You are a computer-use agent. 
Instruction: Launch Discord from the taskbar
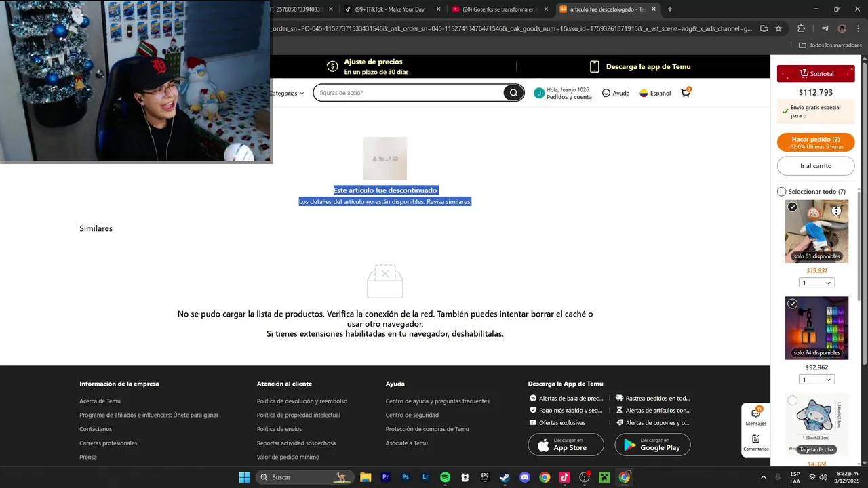524,477
